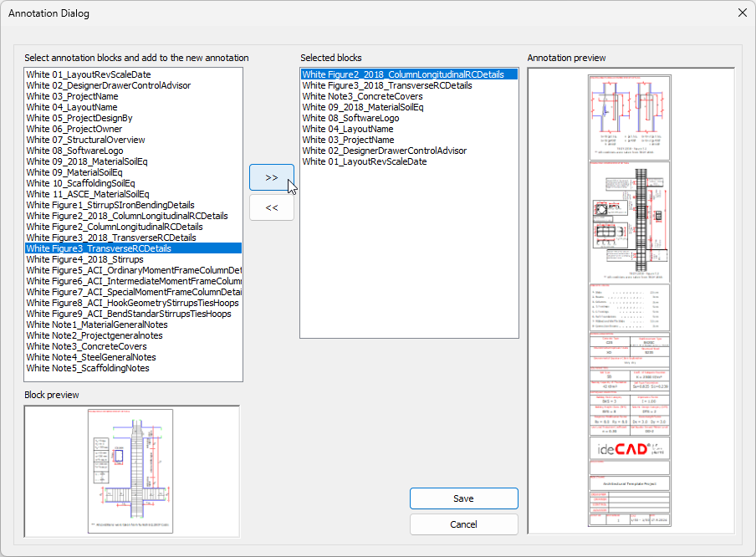Choose White Figure8_ACI_HookGeometryStirrupsTiesHoops

point(132,303)
